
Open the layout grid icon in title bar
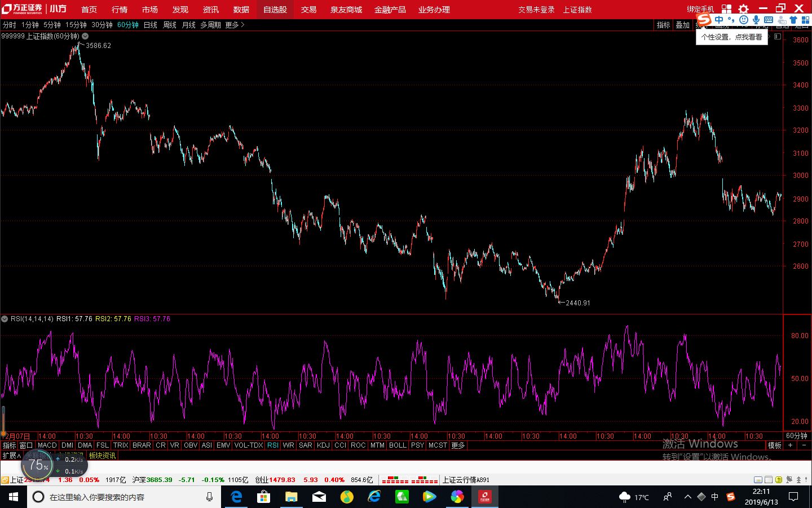(726, 9)
